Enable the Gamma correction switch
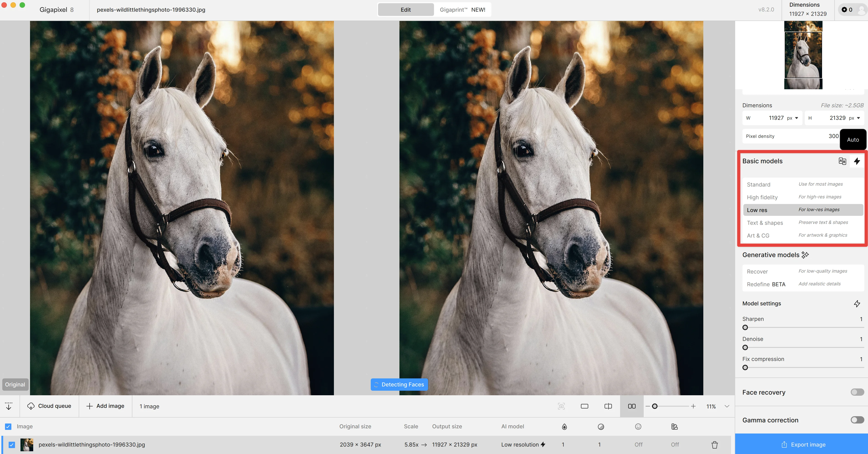 click(857, 420)
